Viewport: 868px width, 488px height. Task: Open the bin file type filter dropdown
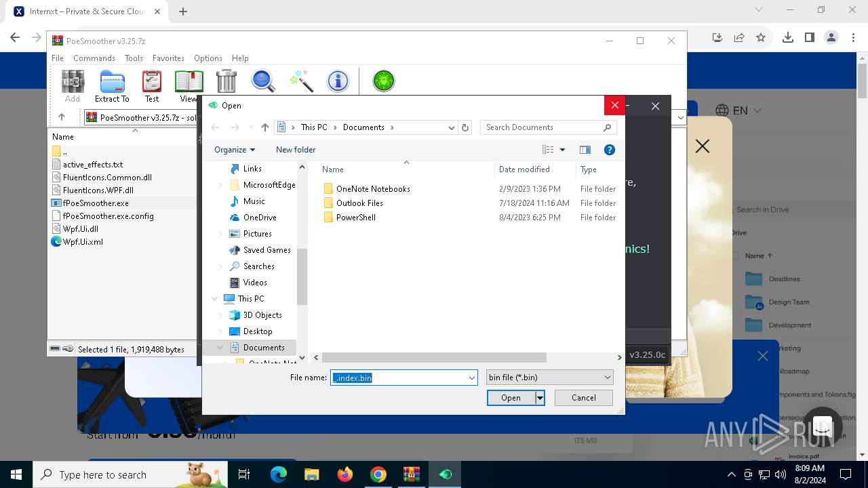click(608, 378)
